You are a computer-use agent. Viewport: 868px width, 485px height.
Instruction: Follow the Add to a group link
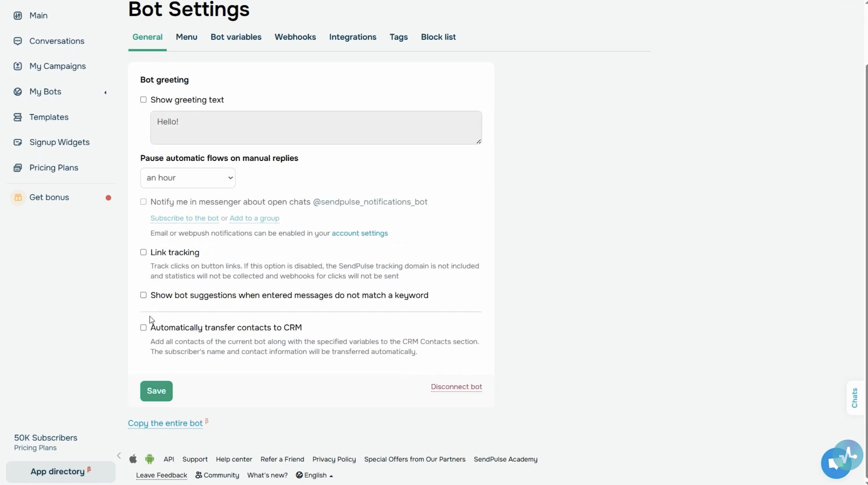(255, 218)
